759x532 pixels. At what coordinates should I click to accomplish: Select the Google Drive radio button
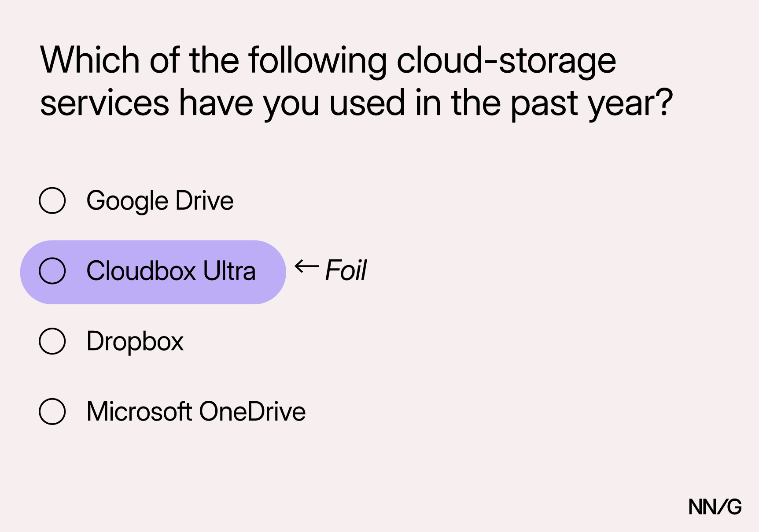coord(52,200)
